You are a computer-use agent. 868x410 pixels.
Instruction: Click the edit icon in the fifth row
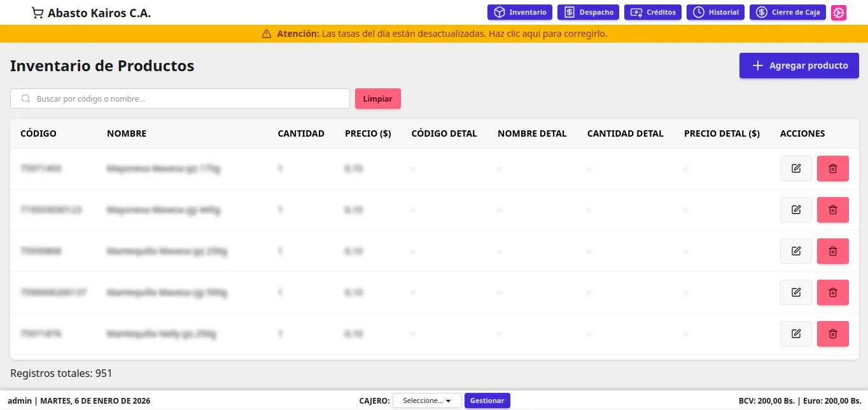tap(795, 334)
